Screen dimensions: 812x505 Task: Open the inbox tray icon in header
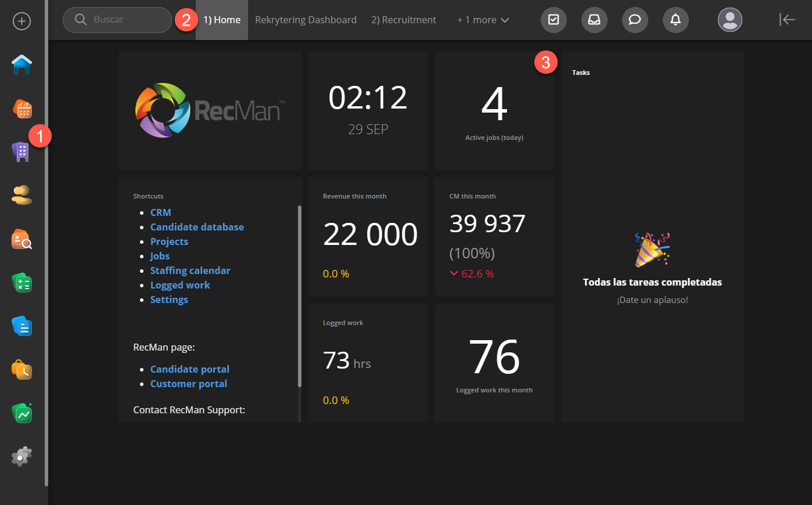(594, 20)
